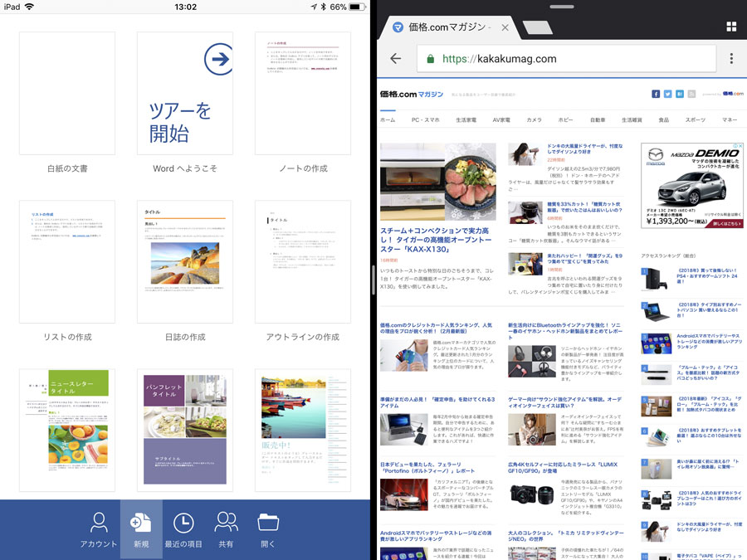Tap the tour start arrow icon
Image resolution: width=747 pixels, height=560 pixels.
(218, 59)
